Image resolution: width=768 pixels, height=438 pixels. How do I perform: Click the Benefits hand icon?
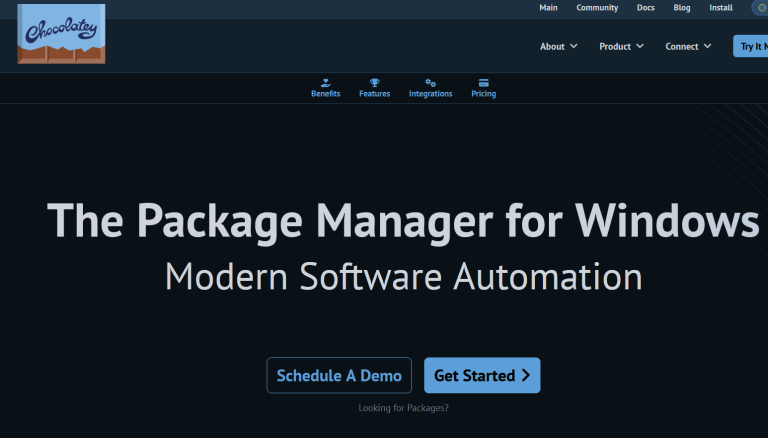tap(325, 83)
